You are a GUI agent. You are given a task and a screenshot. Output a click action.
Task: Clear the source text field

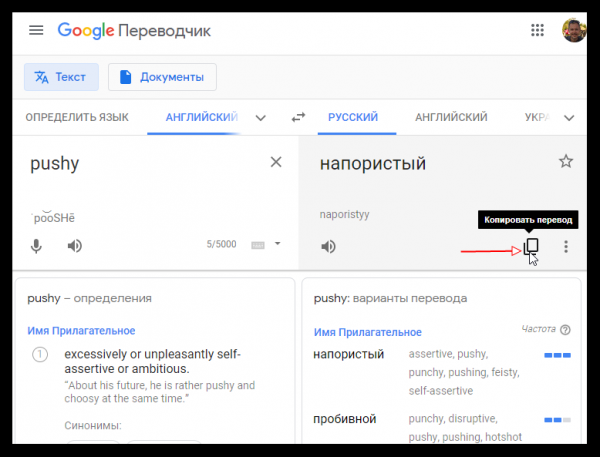(276, 162)
